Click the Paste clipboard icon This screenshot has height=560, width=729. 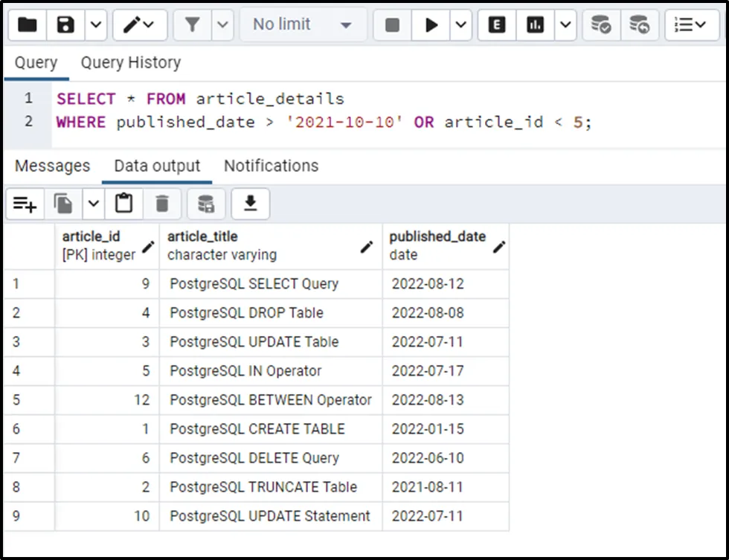coord(123,204)
